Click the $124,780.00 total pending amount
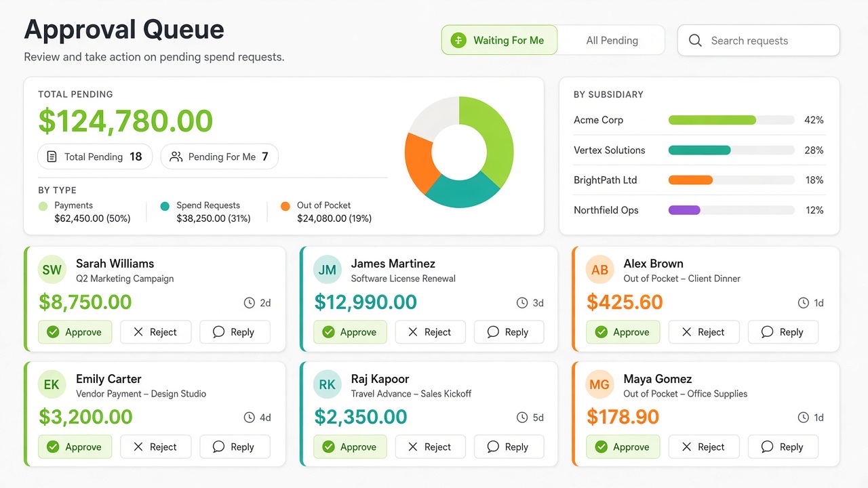868x488 pixels. [125, 121]
